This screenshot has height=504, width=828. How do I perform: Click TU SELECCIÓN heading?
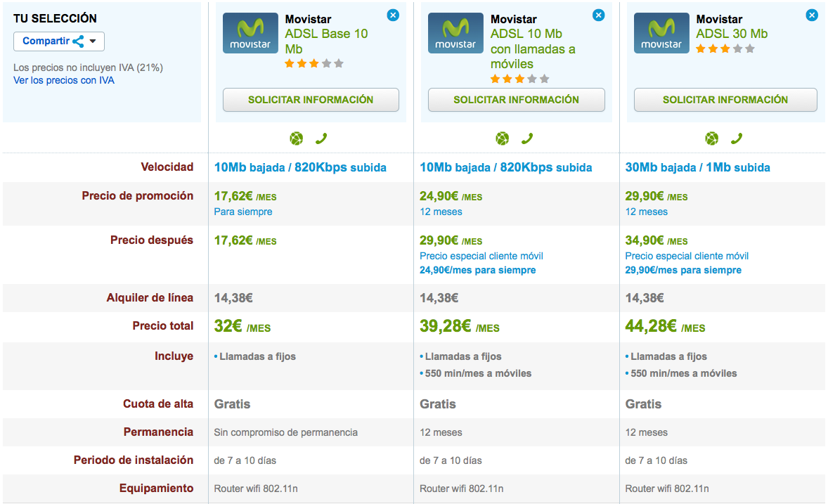[55, 18]
